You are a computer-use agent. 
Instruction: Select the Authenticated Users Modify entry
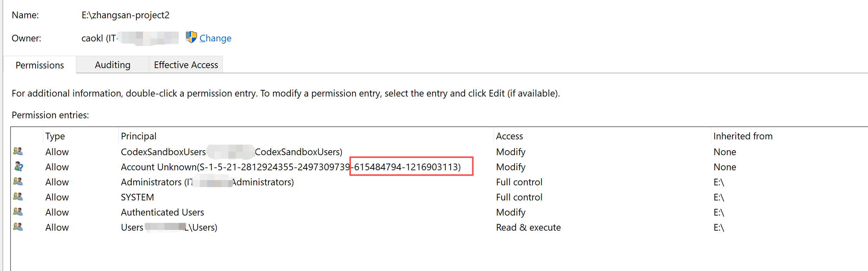tap(439, 212)
